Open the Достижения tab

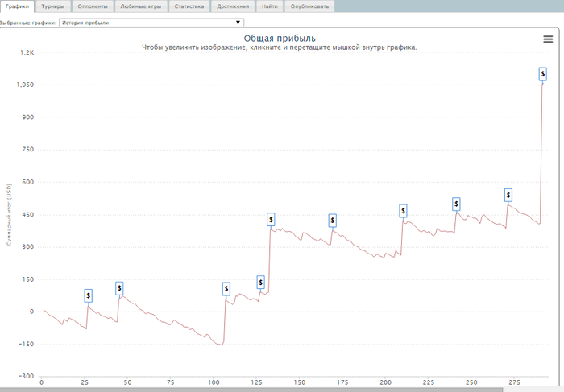pos(233,6)
